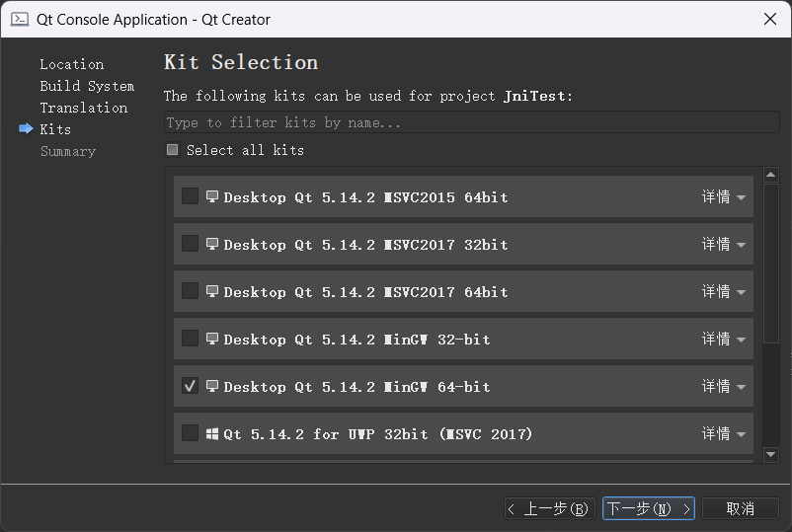Click the 上一步(B) back button
The image size is (792, 532).
tap(549, 508)
